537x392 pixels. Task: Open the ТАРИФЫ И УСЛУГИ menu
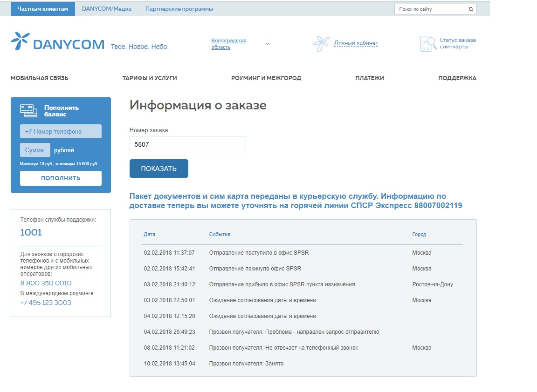150,78
